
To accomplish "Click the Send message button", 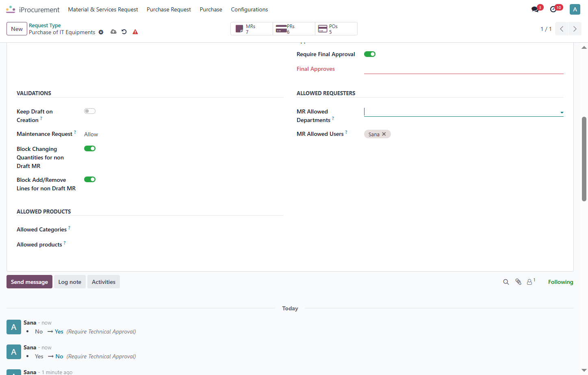I will coord(29,282).
